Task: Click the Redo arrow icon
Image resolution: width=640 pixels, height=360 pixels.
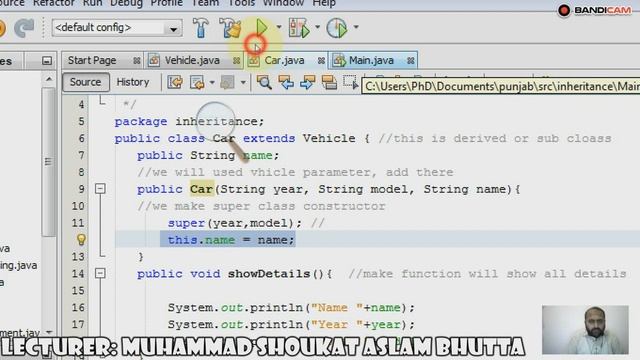Action: 24,28
